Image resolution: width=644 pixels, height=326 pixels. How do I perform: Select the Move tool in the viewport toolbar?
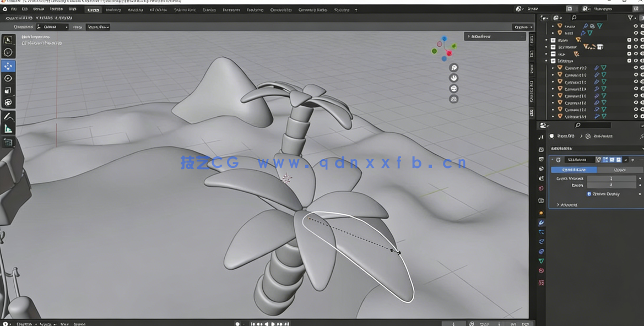(8, 66)
